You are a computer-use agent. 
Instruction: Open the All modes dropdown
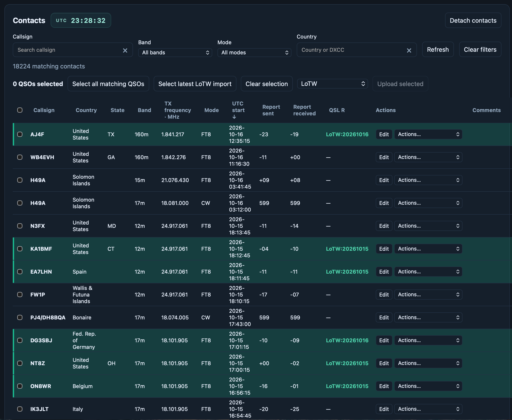point(254,52)
